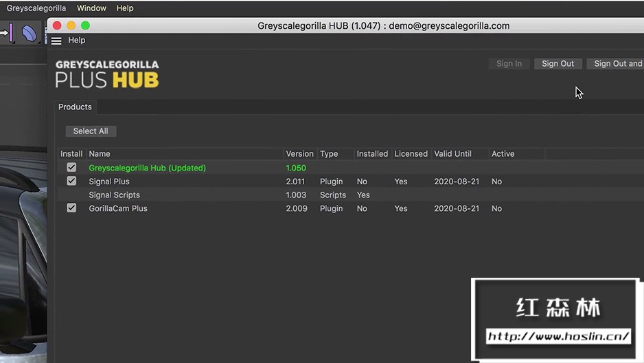Click the Plugin type in GorillaCam Plus row
Viewport: 644px width, 363px height.
pos(332,208)
